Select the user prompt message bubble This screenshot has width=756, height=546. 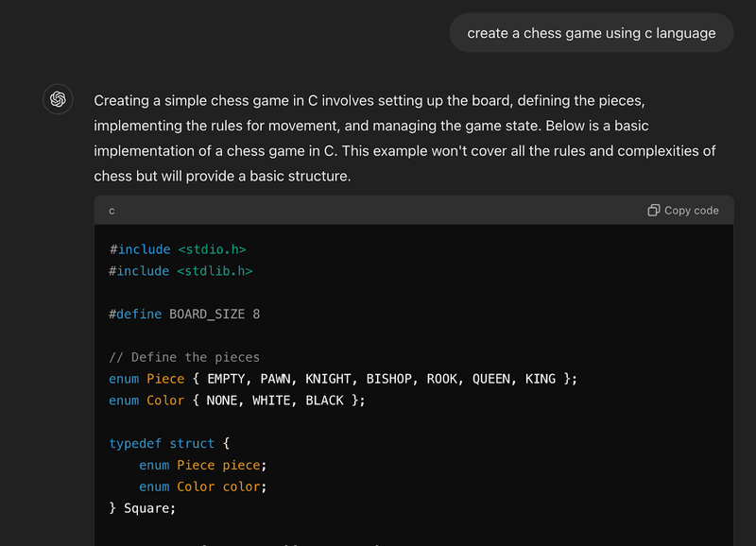click(592, 33)
